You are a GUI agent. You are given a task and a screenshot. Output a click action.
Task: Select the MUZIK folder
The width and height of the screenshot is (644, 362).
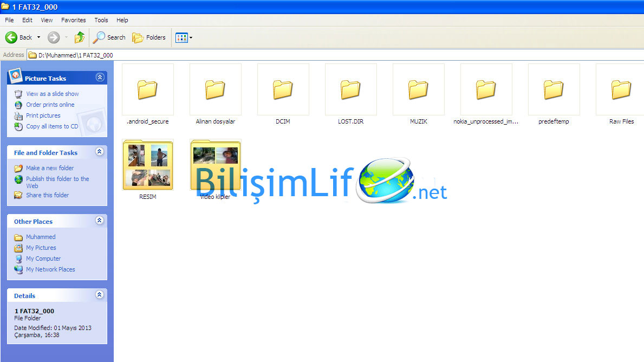(418, 89)
